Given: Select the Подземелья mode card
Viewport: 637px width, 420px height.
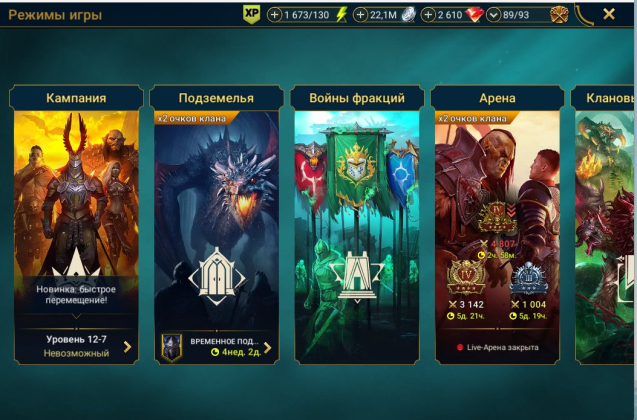Looking at the screenshot, I should [x=217, y=224].
